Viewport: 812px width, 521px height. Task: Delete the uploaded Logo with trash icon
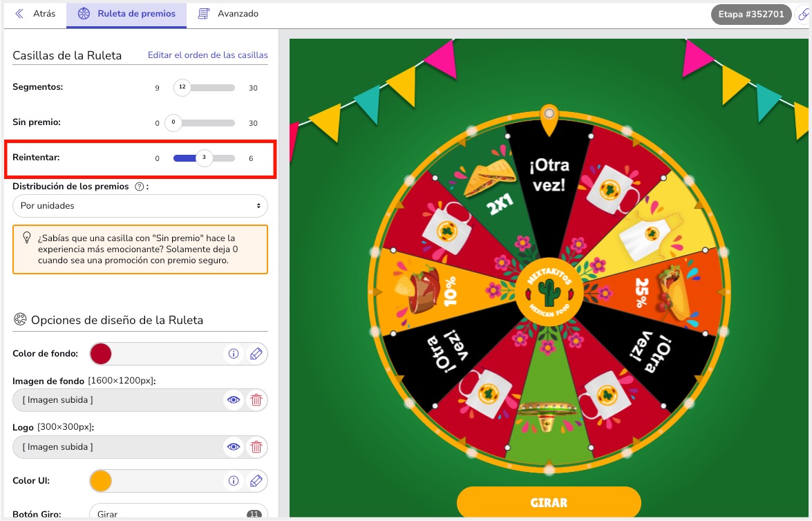[256, 447]
